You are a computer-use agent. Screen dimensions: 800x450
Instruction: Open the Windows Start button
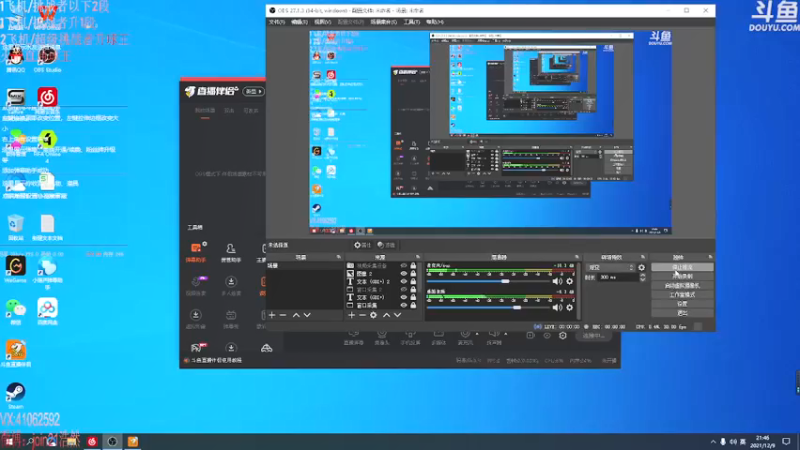9,441
